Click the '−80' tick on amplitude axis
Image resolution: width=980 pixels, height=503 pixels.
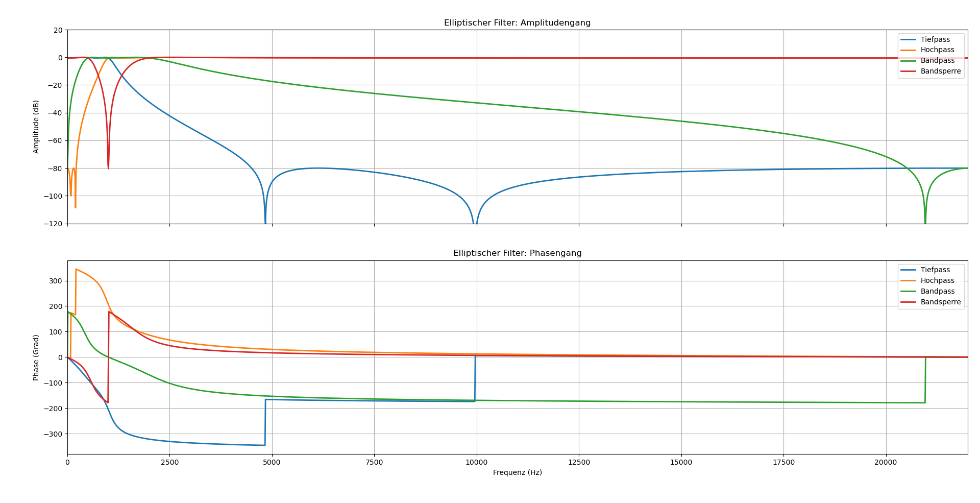[x=55, y=169]
